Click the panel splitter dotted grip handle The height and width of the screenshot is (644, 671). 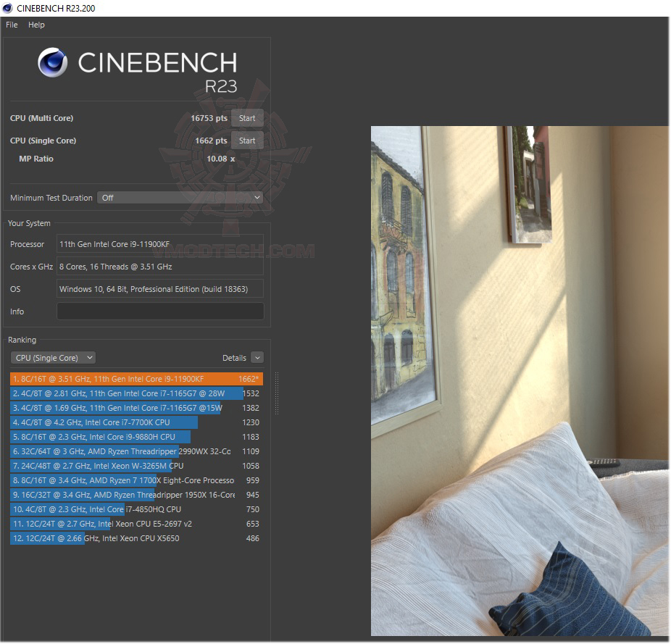click(277, 393)
